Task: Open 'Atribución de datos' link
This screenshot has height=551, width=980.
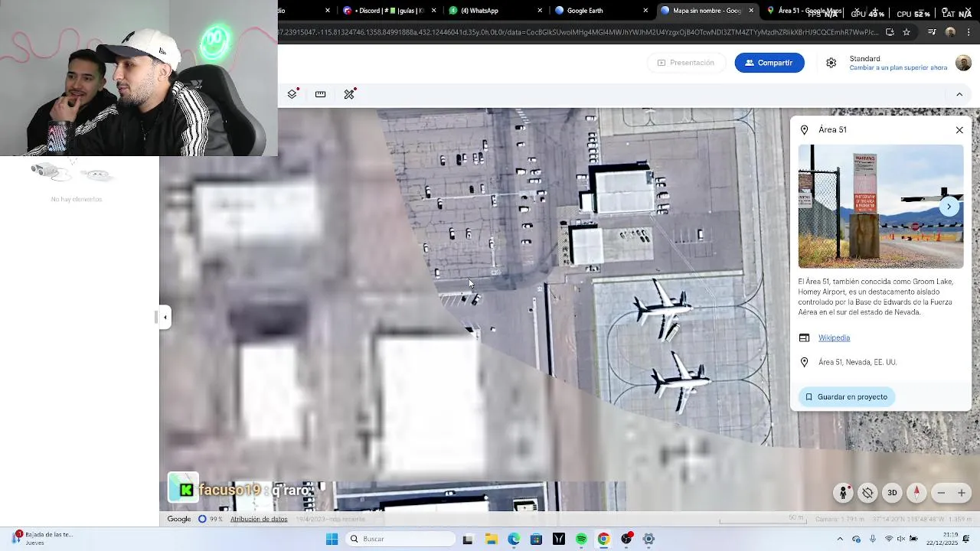Action: point(259,519)
